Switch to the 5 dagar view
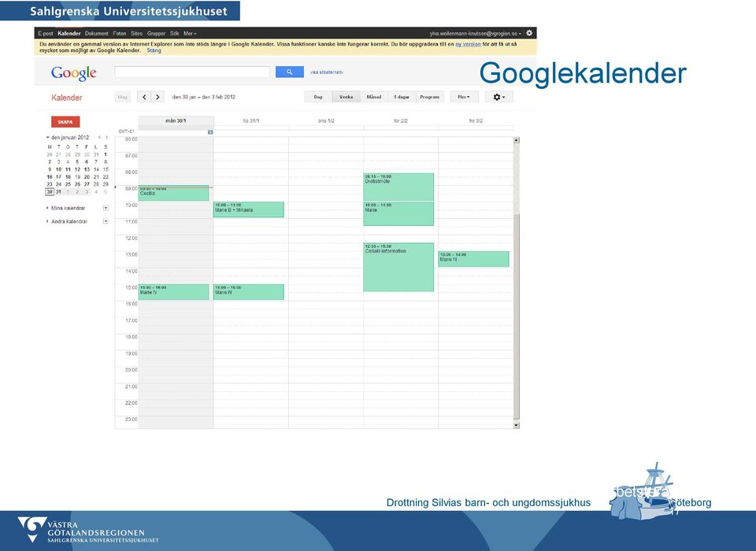756x551 pixels. point(402,97)
